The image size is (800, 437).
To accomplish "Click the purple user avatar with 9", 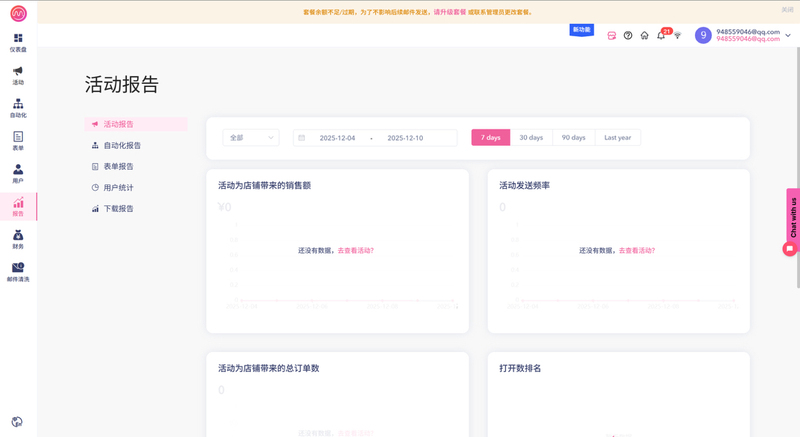I will click(703, 35).
